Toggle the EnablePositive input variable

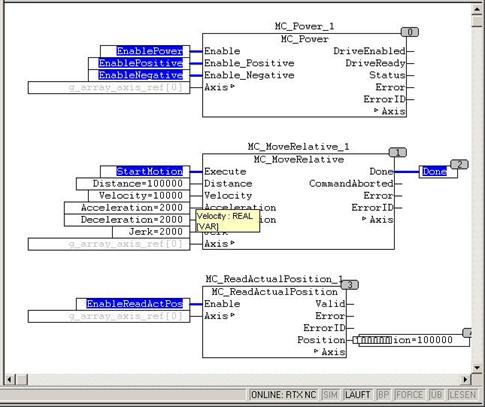pos(139,63)
